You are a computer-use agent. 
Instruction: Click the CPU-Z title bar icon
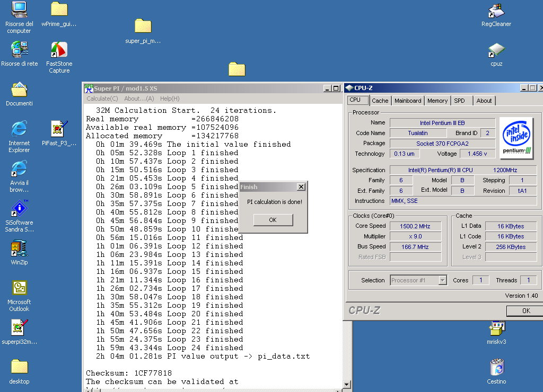pos(349,88)
